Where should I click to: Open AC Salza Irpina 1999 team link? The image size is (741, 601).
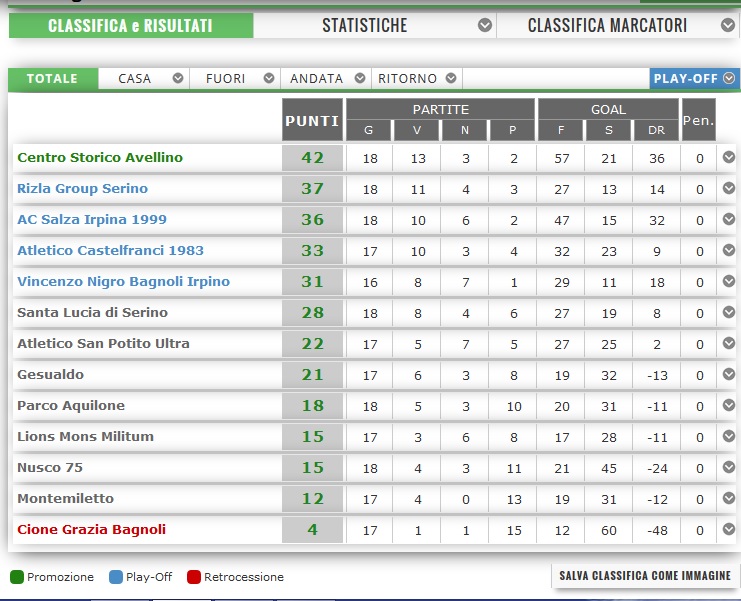[92, 219]
